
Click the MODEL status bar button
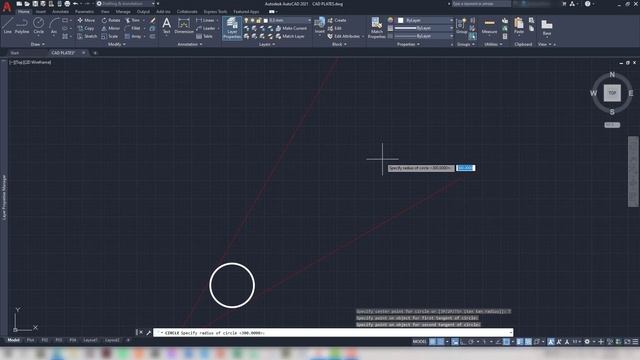pyautogui.click(x=419, y=342)
